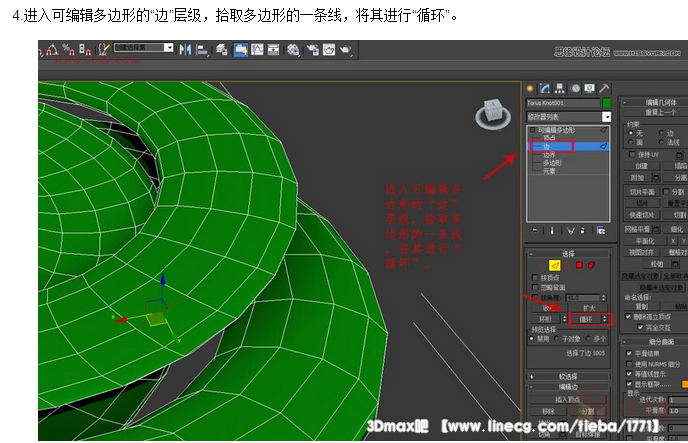Select 元素 sub-object in modifier stack

[x=549, y=171]
